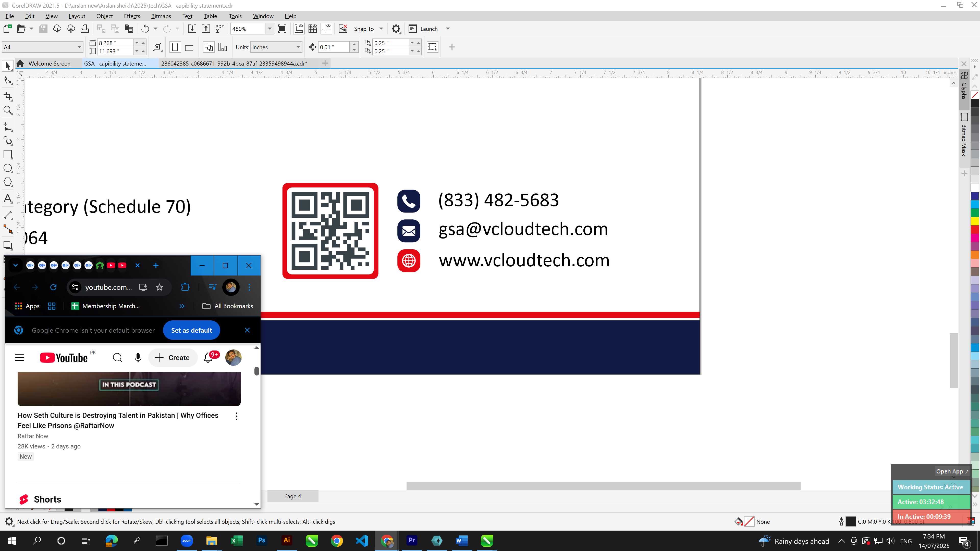Image resolution: width=980 pixels, height=551 pixels.
Task: Click the Open App button in tracker
Action: click(x=952, y=471)
